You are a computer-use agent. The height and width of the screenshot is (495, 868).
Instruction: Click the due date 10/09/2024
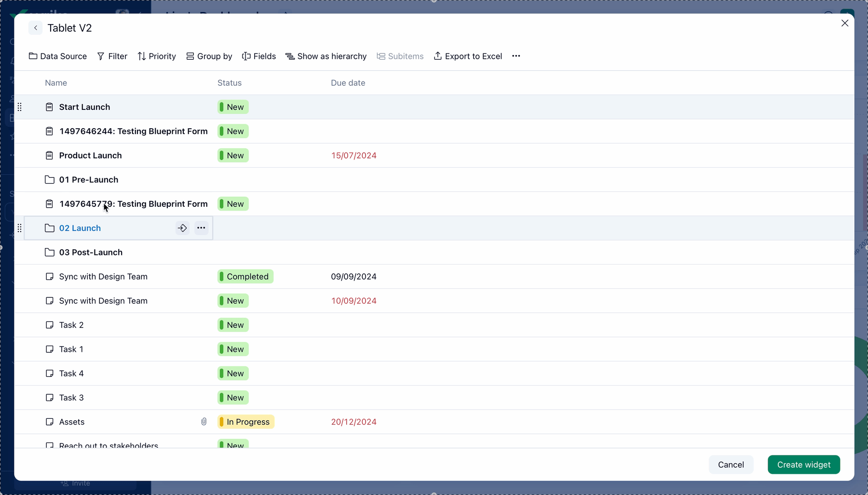tap(354, 301)
